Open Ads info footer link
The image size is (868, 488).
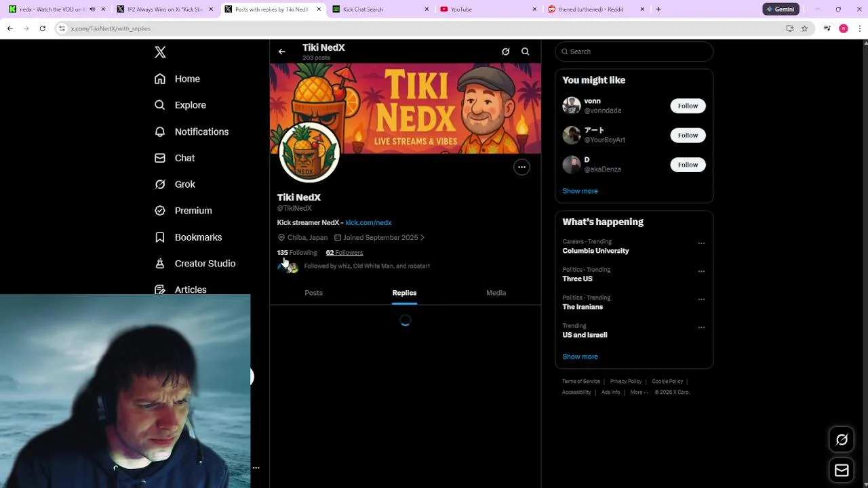pos(610,392)
